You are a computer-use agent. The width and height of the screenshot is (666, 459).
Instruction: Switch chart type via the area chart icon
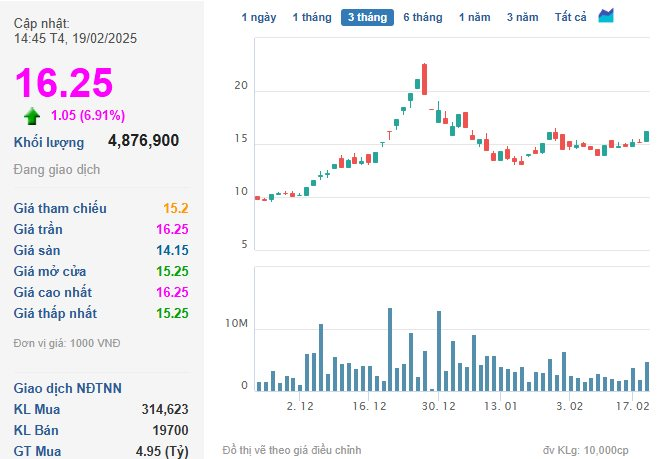tap(606, 16)
